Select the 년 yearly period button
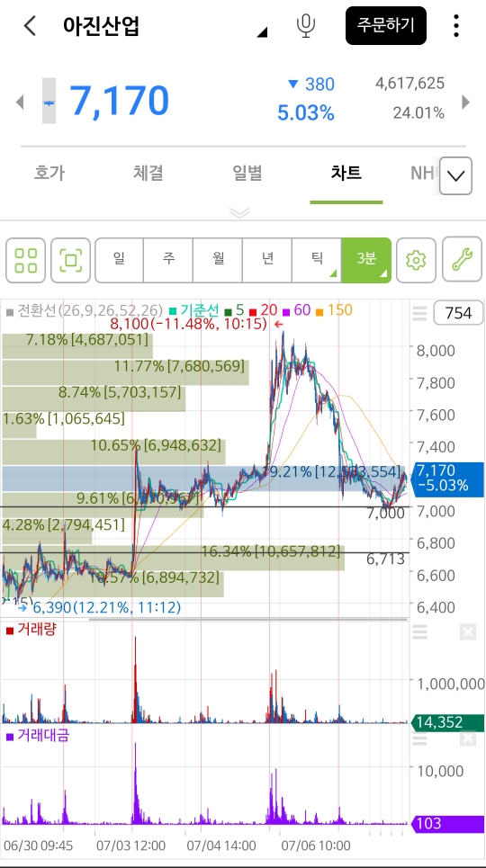The width and height of the screenshot is (486, 868). tap(267, 260)
